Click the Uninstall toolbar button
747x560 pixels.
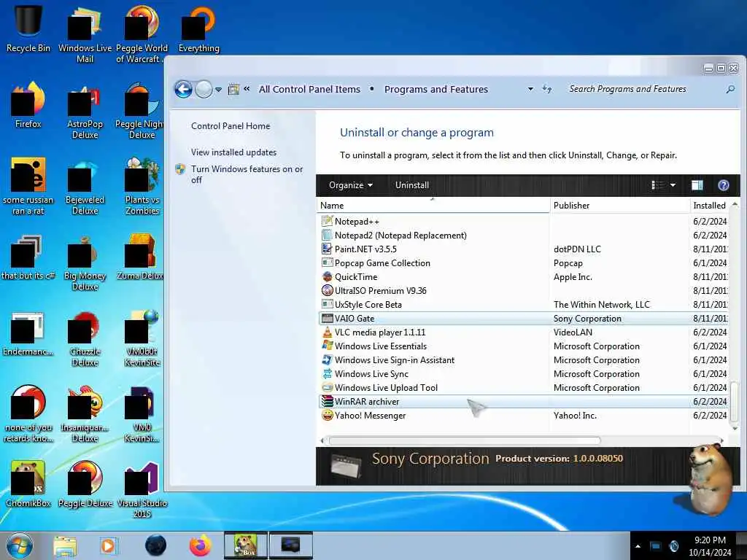411,185
